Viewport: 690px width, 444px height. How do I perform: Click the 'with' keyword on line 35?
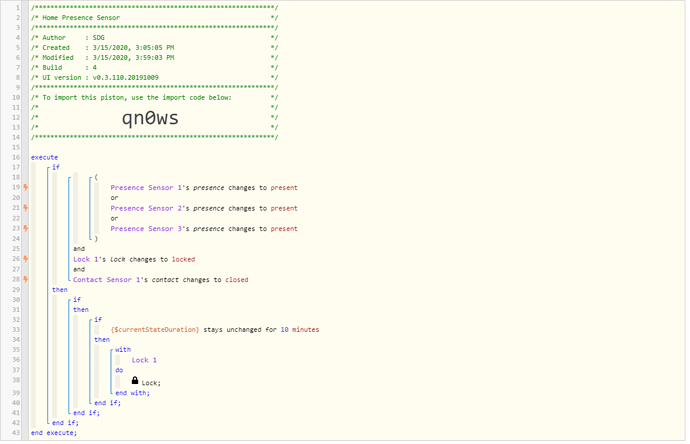(123, 349)
